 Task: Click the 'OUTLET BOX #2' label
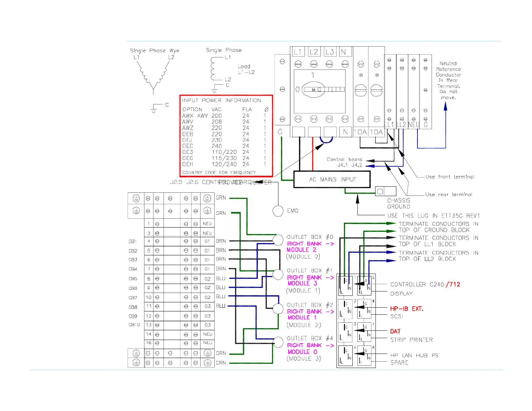point(310,305)
